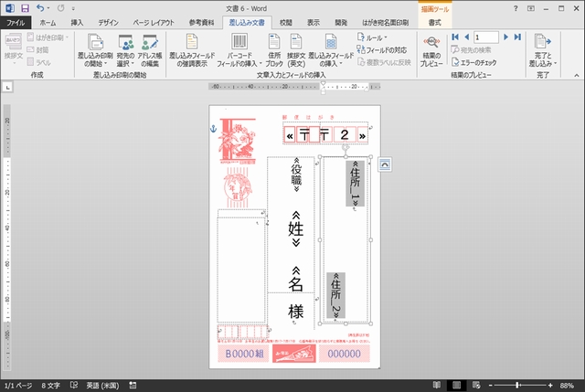The image size is (585, 392).
Task: Click the Undo icon
Action: point(40,8)
